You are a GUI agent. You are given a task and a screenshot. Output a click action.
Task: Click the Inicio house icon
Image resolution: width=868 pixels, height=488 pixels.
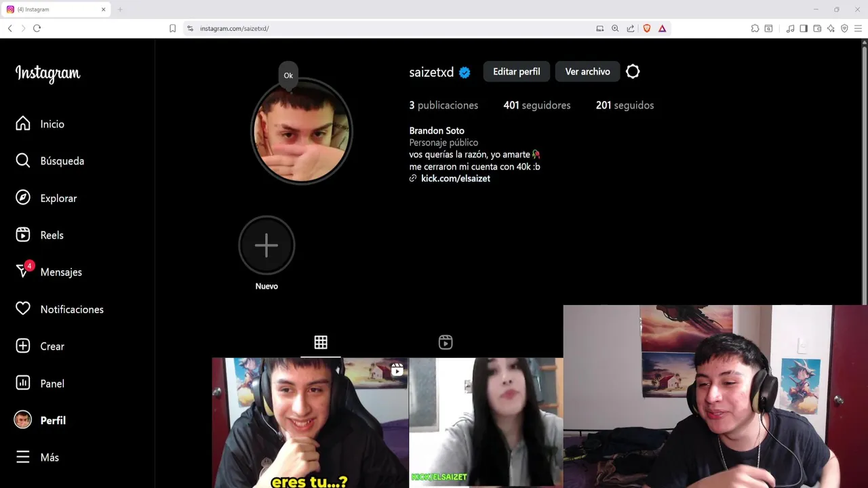pos(23,123)
